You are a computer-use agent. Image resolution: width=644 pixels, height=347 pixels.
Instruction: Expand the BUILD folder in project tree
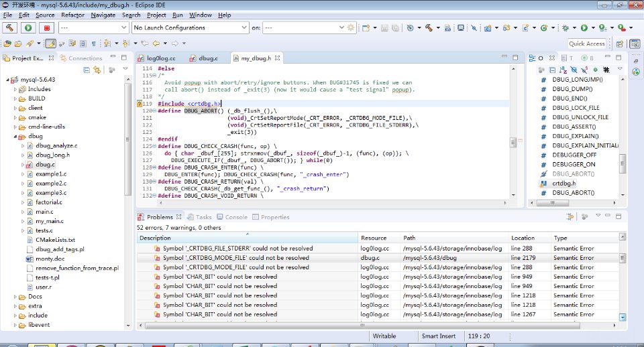click(15, 98)
